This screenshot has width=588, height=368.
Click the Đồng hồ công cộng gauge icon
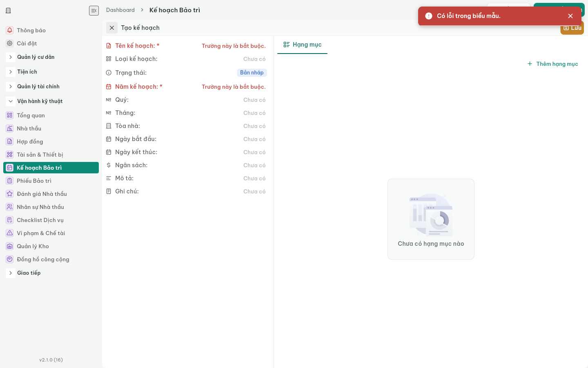tap(10, 259)
